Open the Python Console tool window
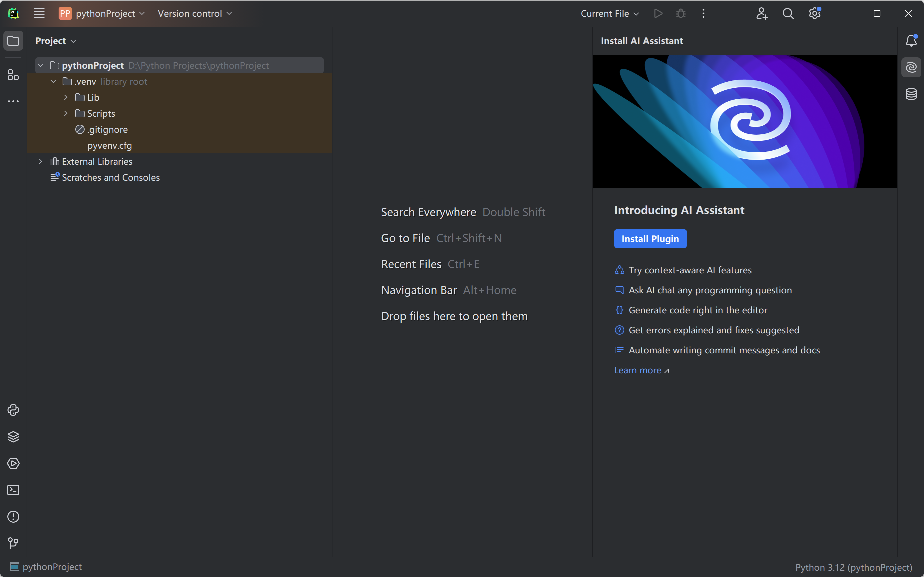Viewport: 924px width, 577px height. click(13, 410)
